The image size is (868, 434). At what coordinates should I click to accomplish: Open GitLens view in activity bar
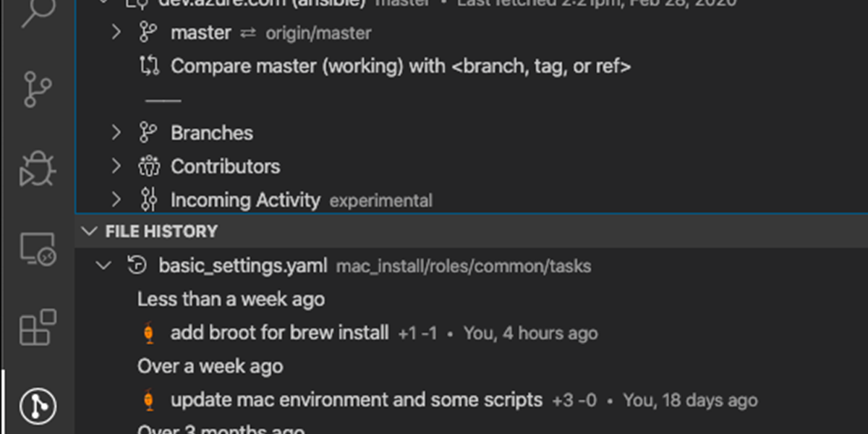(x=37, y=405)
